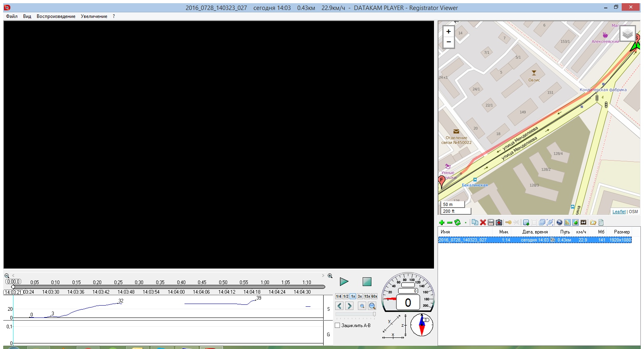Image resolution: width=644 pixels, height=349 pixels.
Task: Click the large magnifier zoom button
Action: tap(372, 306)
